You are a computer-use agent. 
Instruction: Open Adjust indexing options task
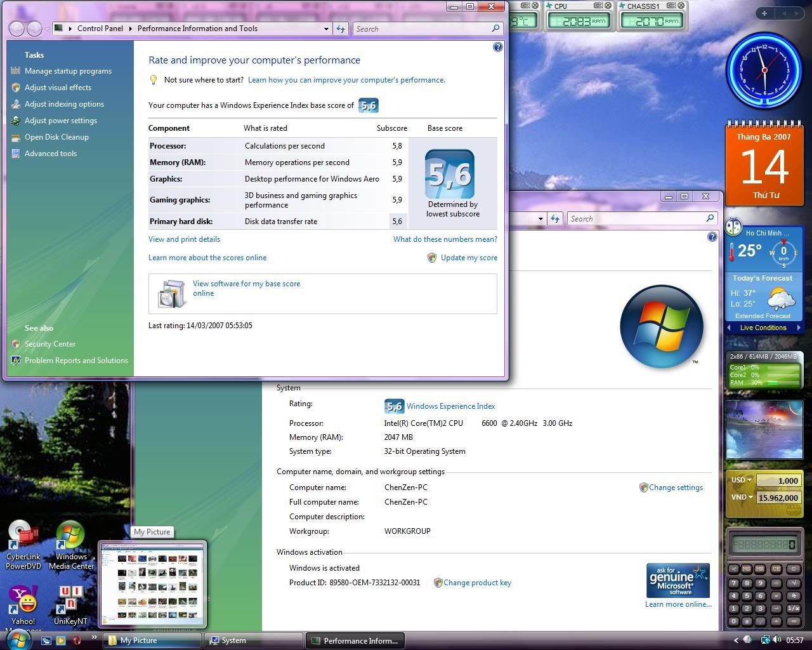click(x=64, y=104)
